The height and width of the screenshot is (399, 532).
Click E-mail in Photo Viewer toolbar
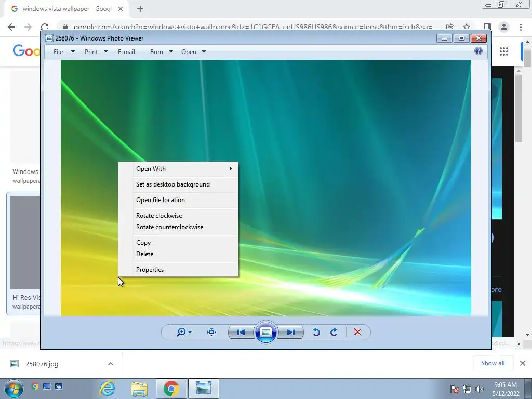pyautogui.click(x=126, y=52)
